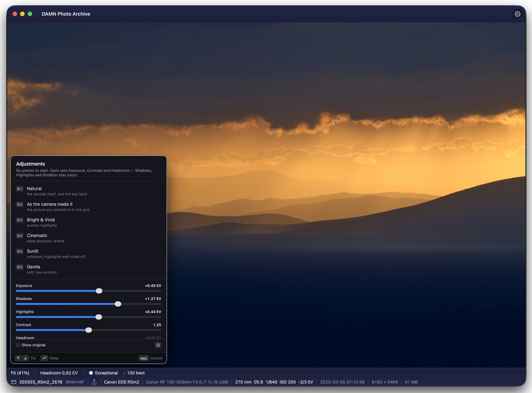Click the Contrast slider handle
The image size is (532, 393).
(x=88, y=330)
